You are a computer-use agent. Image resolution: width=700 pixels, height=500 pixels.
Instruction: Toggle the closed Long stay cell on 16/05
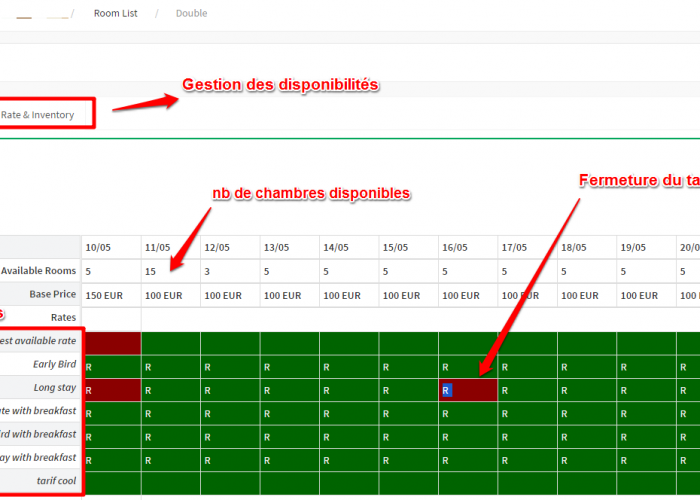coord(468,390)
